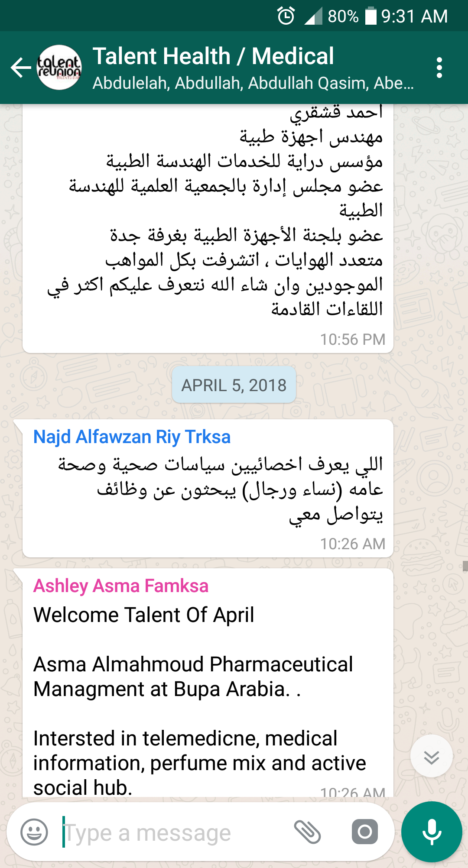Tap the group participants list subtitle

point(253,83)
